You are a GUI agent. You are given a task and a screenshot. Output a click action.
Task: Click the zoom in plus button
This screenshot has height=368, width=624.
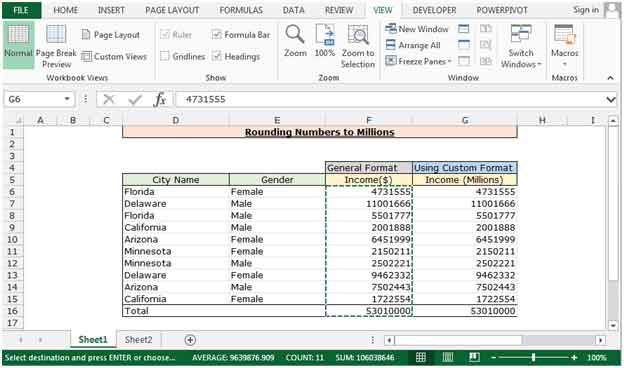click(x=574, y=358)
